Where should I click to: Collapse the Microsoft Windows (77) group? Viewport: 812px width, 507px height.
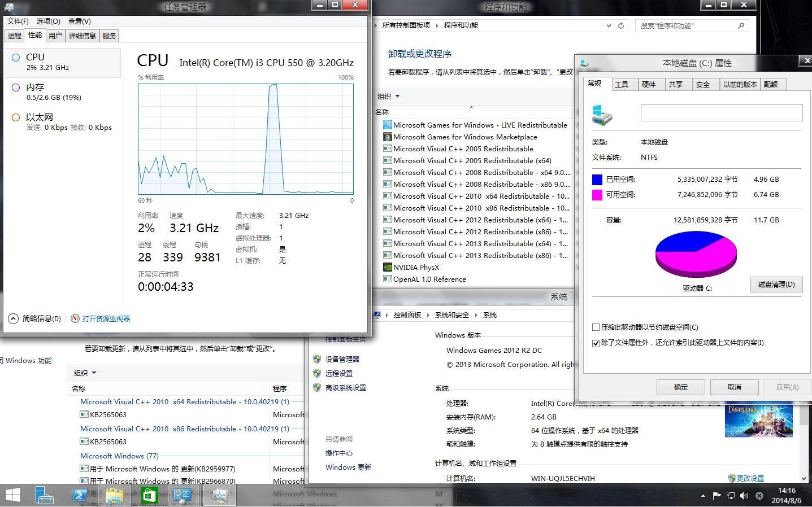[x=119, y=456]
